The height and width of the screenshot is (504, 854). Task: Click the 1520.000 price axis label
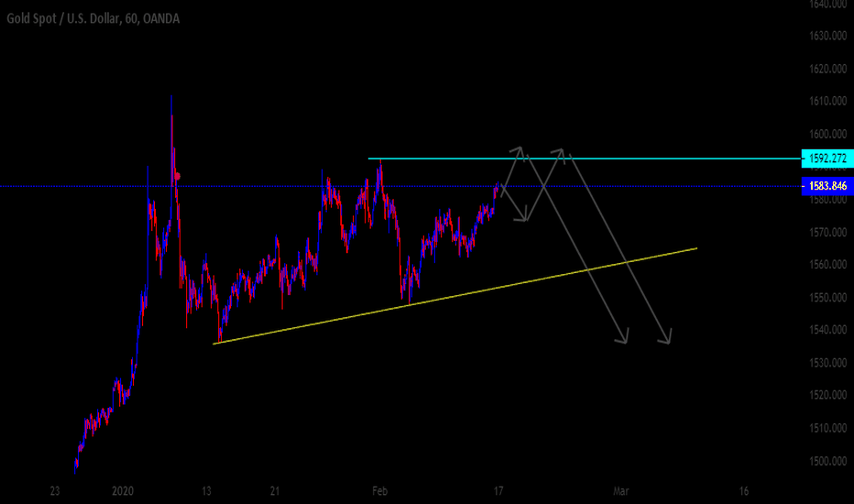point(827,395)
